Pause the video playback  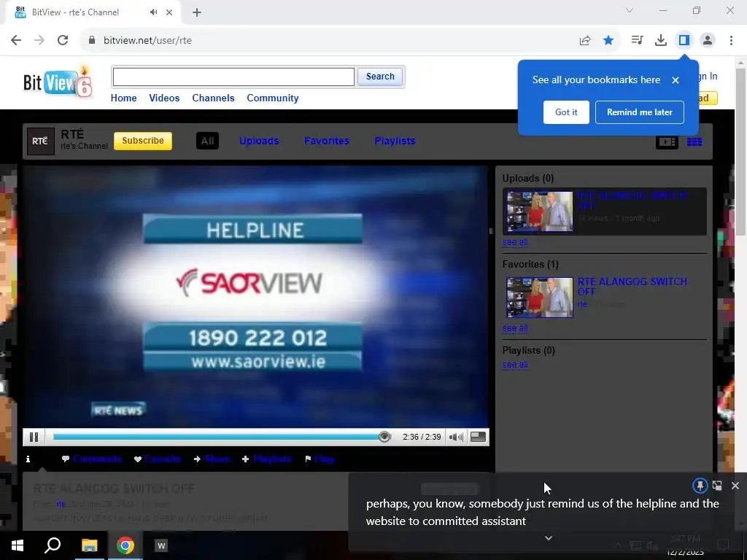coord(34,437)
